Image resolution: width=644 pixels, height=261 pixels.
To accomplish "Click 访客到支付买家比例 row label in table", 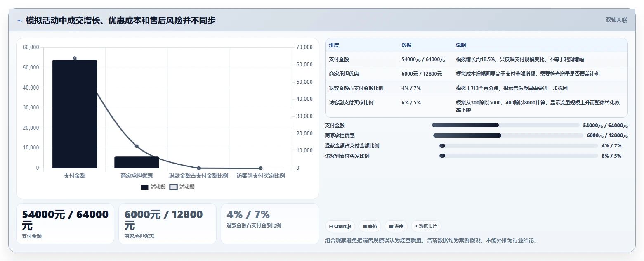I will pyautogui.click(x=351, y=103).
